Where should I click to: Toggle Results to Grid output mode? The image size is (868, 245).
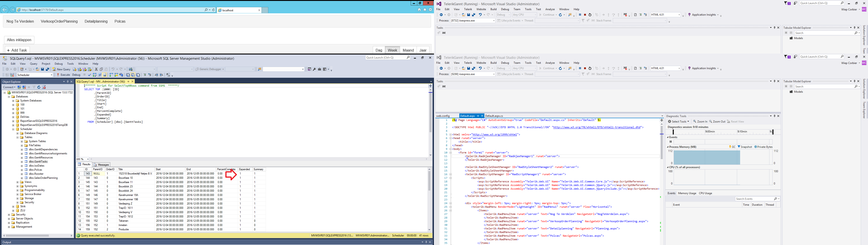[133, 75]
